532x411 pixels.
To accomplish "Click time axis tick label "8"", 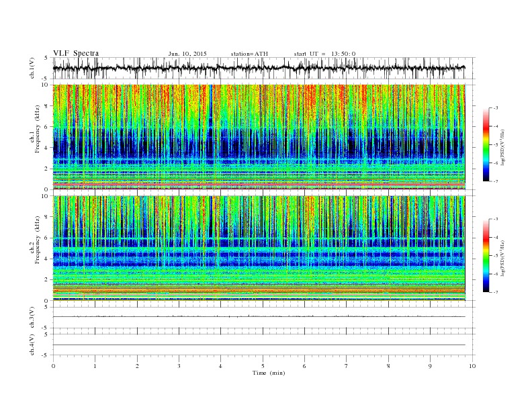I will pyautogui.click(x=388, y=366).
